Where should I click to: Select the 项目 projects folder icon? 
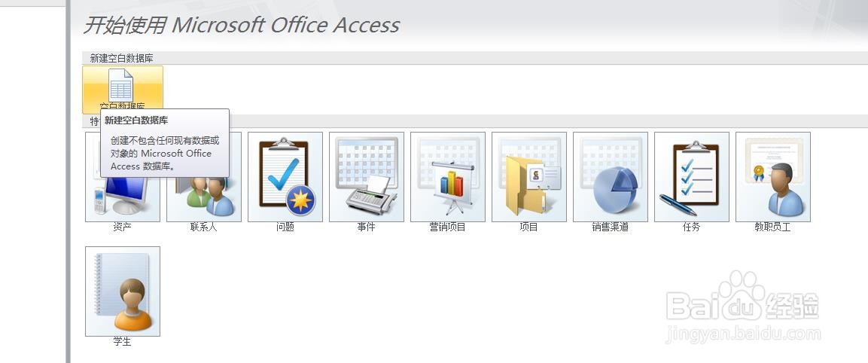click(x=529, y=177)
